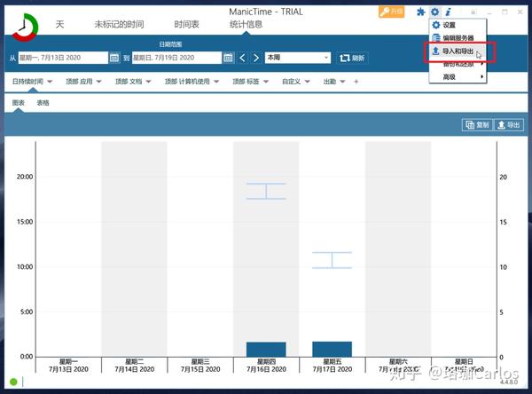Expand the 高级 submenu

[x=458, y=77]
